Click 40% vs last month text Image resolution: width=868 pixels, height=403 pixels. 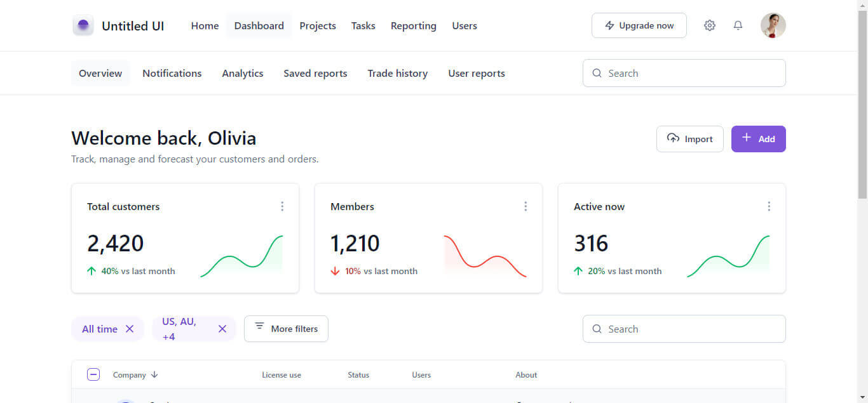(x=138, y=271)
